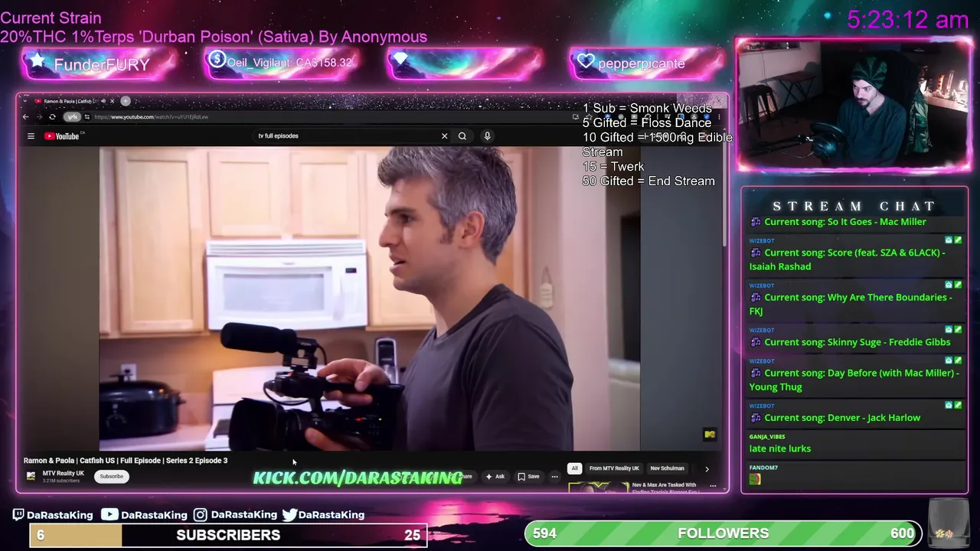Select the 'Nev Schulman' filter chip
The image size is (980, 551).
tap(667, 468)
